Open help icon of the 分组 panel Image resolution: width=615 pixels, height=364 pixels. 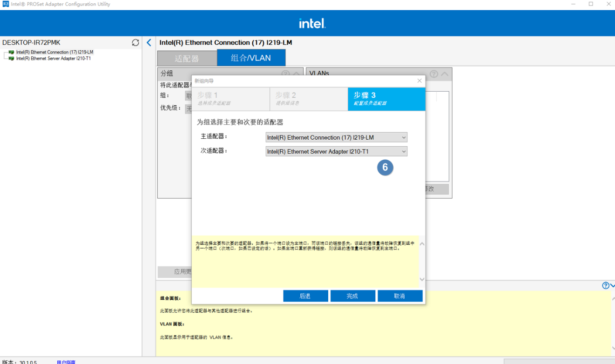click(285, 74)
